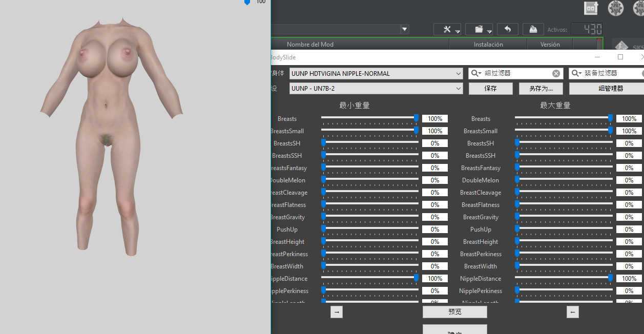Screen dimensions: 644x334
Task: Click the max-weight BreastHeight slider
Action: point(564,241)
